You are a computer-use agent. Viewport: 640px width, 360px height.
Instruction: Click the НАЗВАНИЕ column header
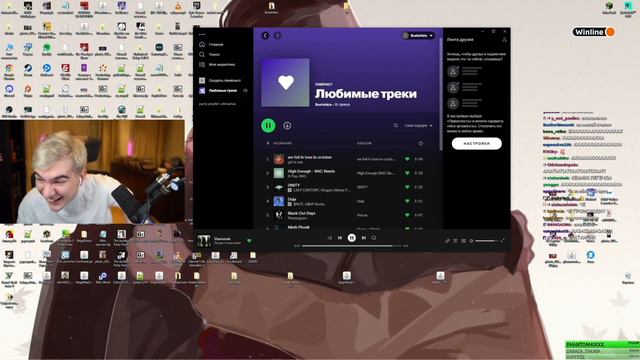pyautogui.click(x=282, y=143)
